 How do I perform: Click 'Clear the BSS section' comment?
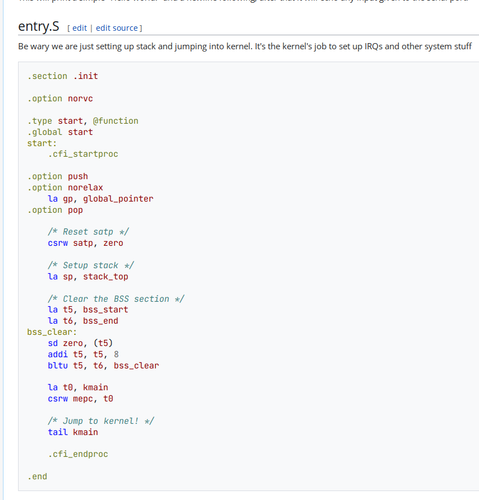pyautogui.click(x=116, y=299)
